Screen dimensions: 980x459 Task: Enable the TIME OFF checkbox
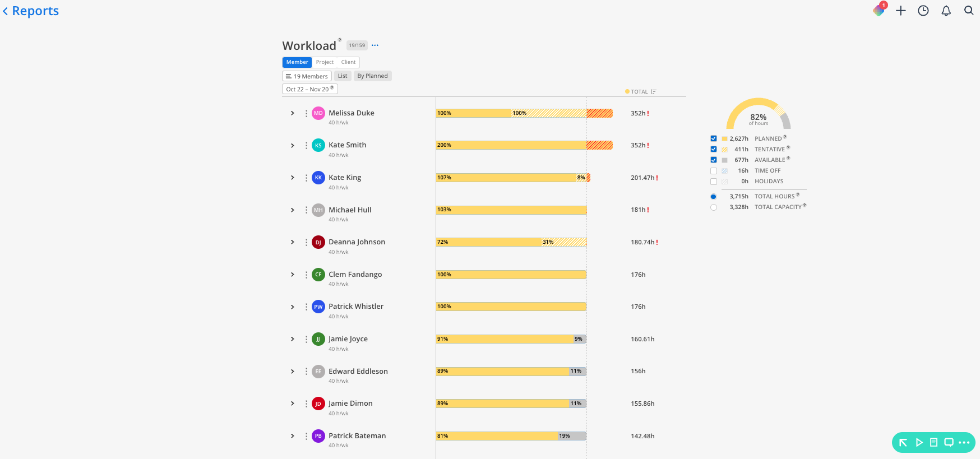[714, 170]
